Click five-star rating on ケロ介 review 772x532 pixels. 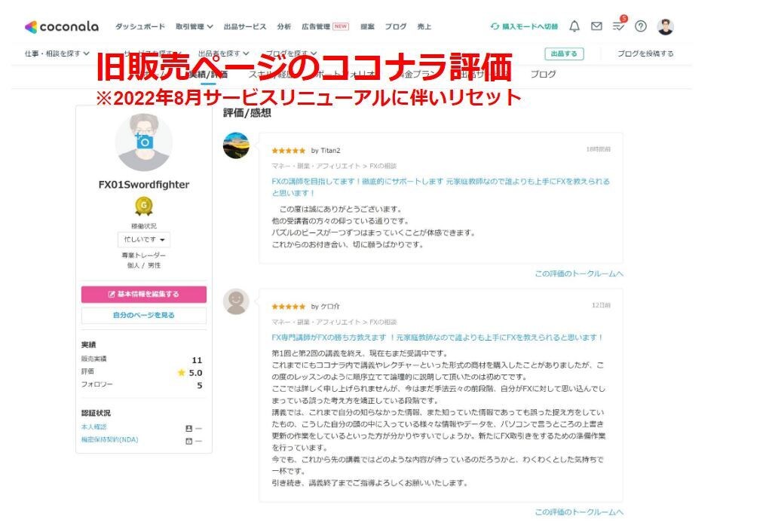[289, 307]
